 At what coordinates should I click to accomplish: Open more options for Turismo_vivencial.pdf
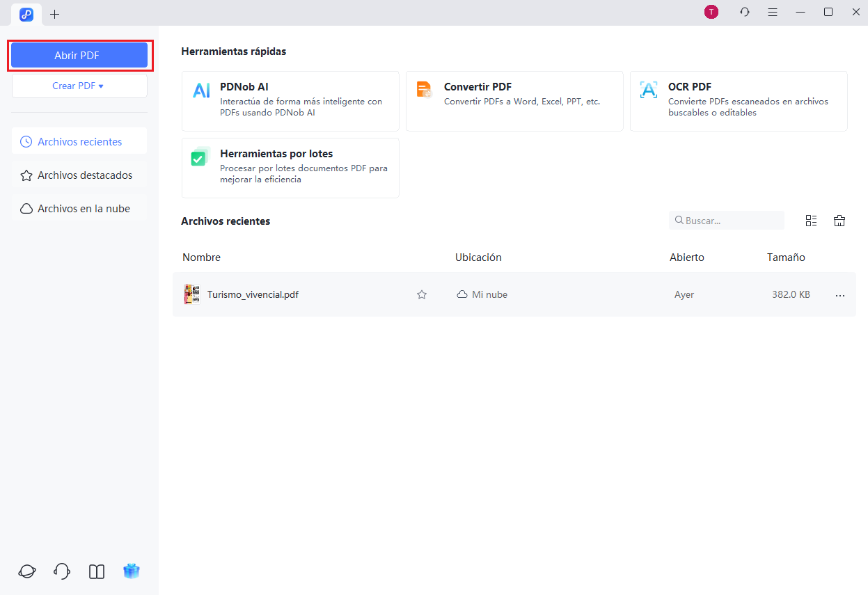[x=839, y=295]
